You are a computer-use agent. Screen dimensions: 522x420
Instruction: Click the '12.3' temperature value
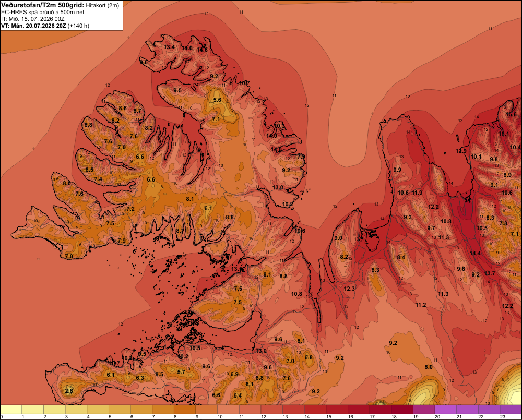point(349,289)
